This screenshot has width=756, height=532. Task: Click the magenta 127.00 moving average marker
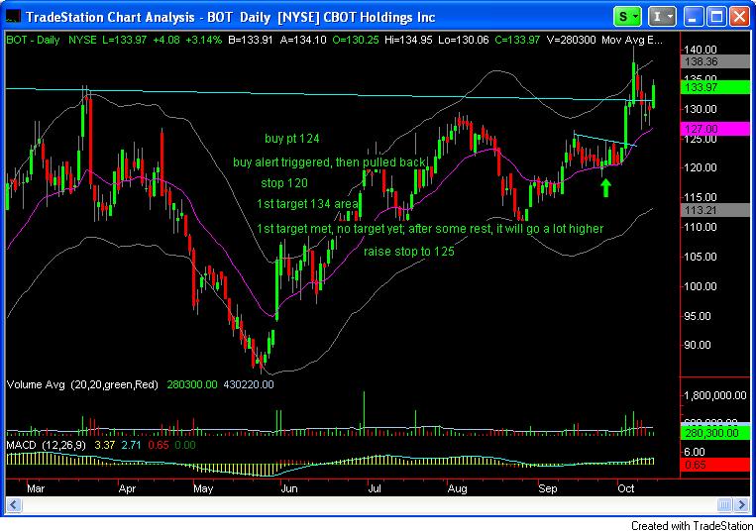pos(714,129)
